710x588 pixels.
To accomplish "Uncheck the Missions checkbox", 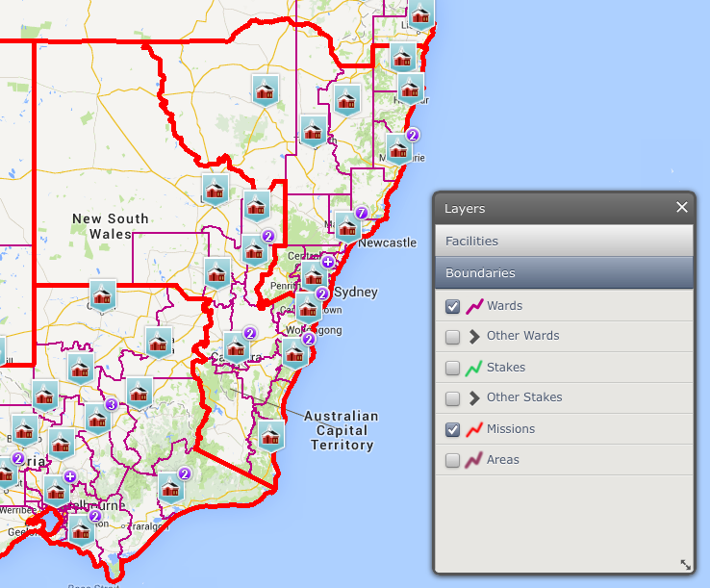I will pos(452,429).
